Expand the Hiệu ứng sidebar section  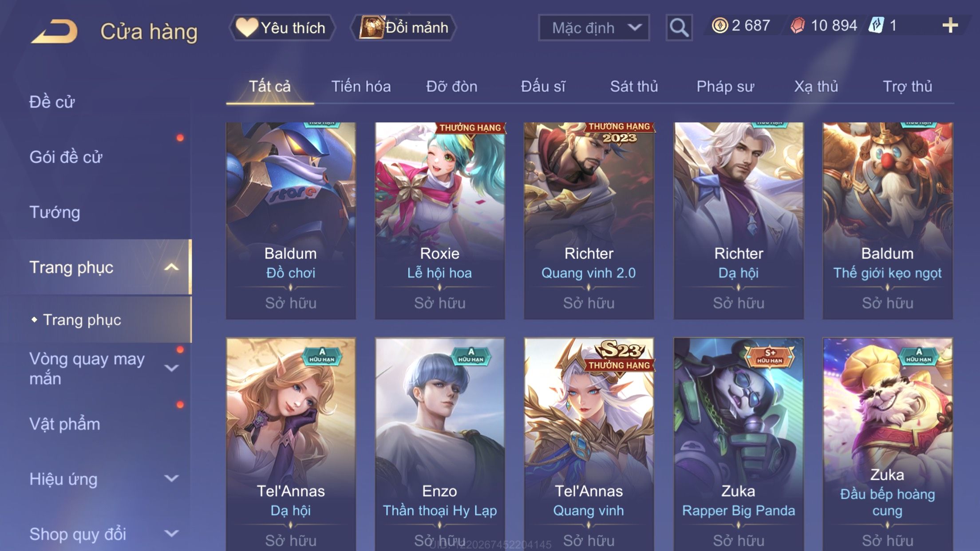click(171, 479)
